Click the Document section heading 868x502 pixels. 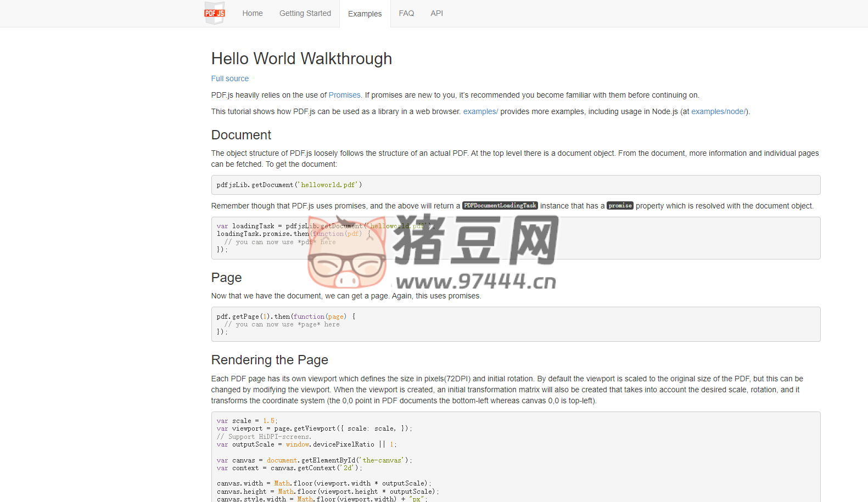(241, 135)
